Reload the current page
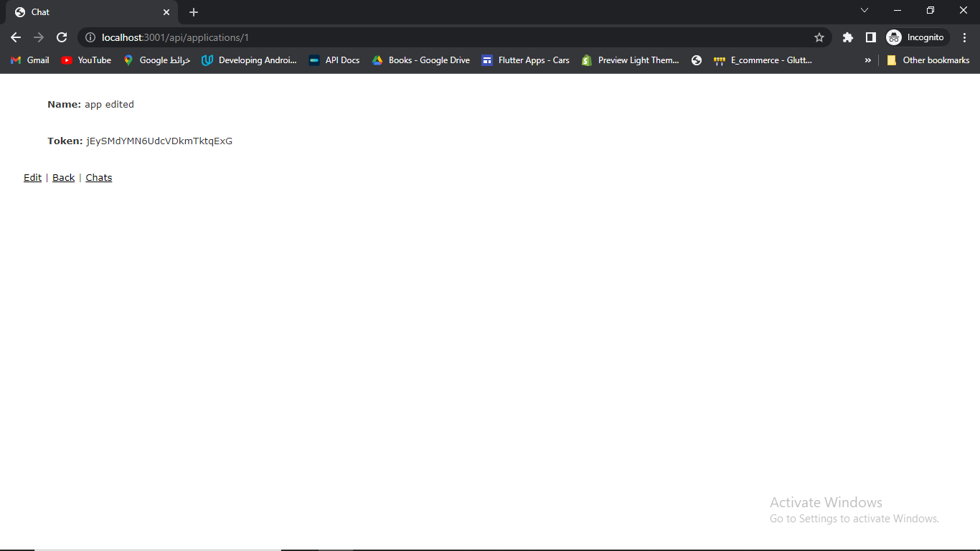The height and width of the screenshot is (551, 980). 62,37
